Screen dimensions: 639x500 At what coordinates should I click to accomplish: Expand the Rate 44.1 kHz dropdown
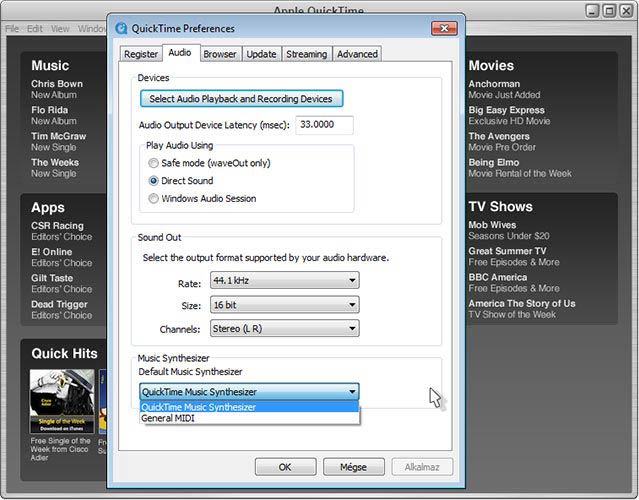click(x=284, y=282)
